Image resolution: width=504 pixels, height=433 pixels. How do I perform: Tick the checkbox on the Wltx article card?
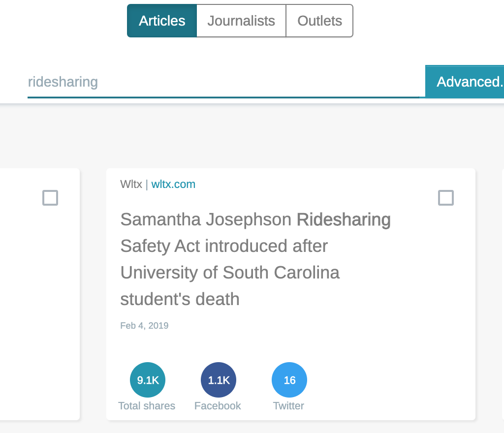(x=446, y=198)
